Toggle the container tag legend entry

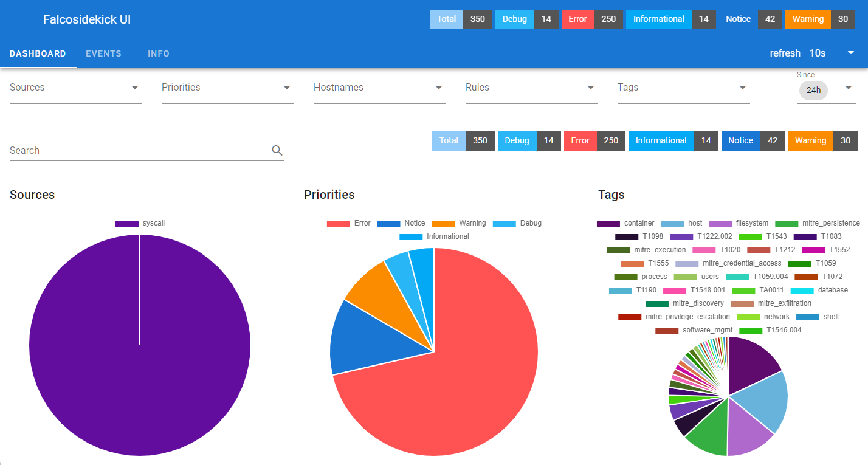tap(625, 223)
